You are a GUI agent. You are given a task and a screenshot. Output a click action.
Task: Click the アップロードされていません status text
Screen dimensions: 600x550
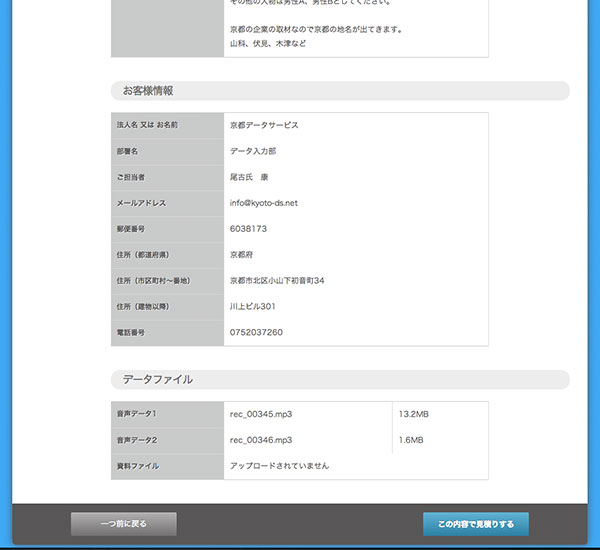point(279,466)
